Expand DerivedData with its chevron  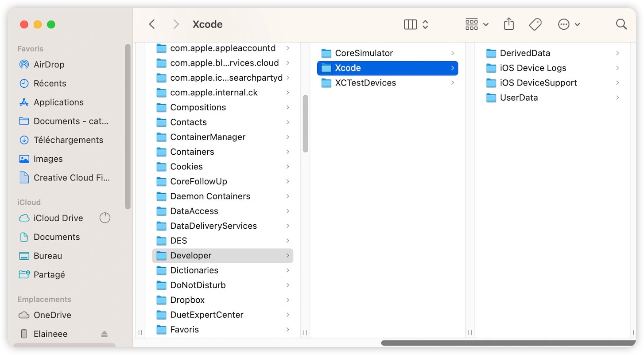point(617,53)
